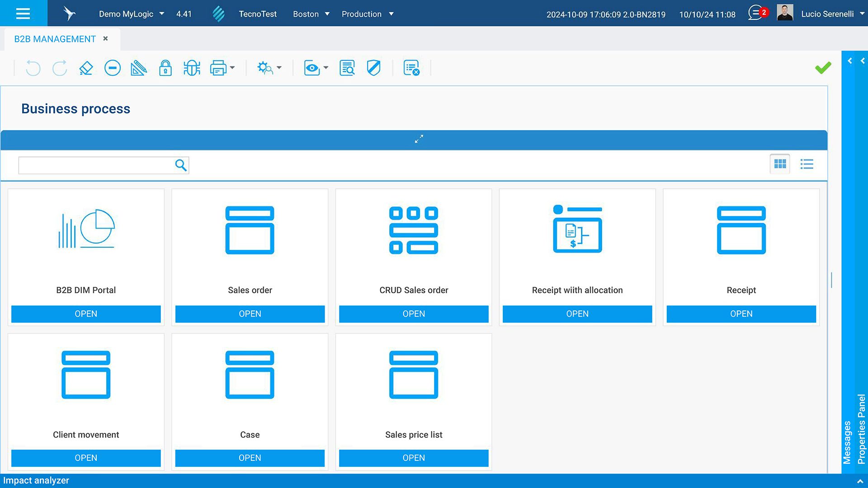Expand the printer options dropdown arrow
The image size is (868, 488).
(x=232, y=68)
